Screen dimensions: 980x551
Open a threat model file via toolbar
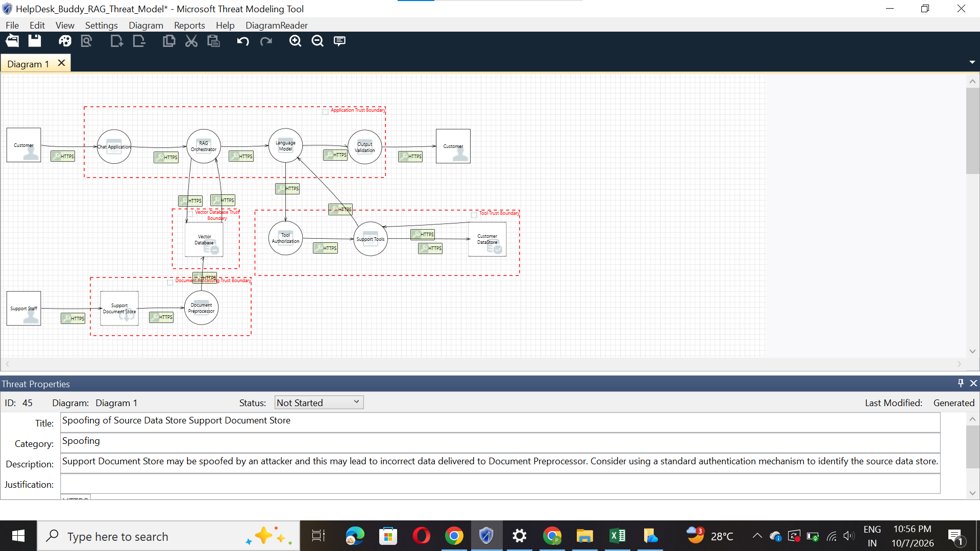coord(12,41)
